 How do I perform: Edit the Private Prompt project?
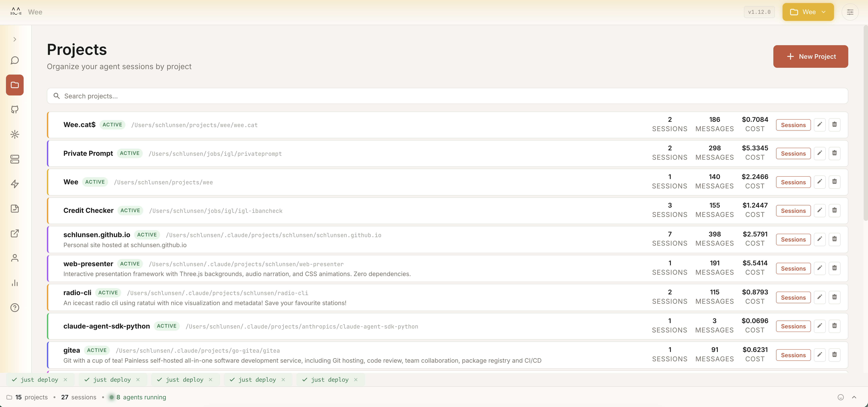pos(819,153)
